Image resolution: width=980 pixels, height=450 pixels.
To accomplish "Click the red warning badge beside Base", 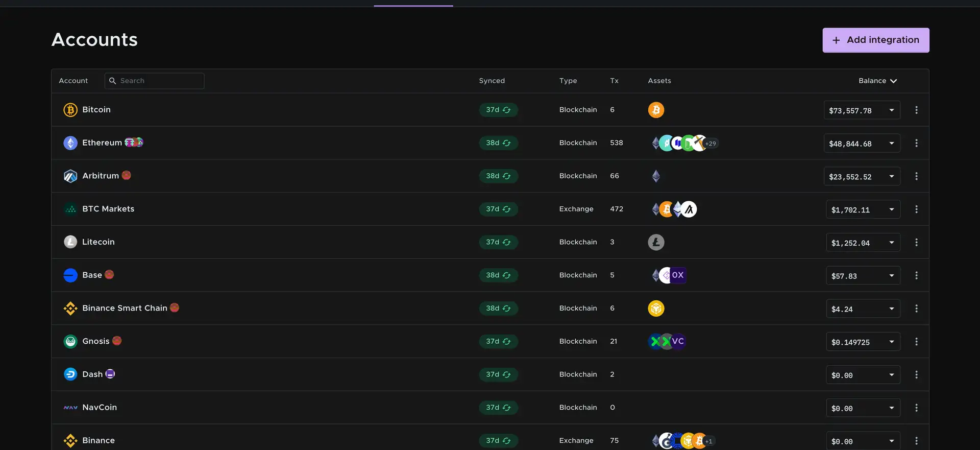I will click(x=109, y=275).
